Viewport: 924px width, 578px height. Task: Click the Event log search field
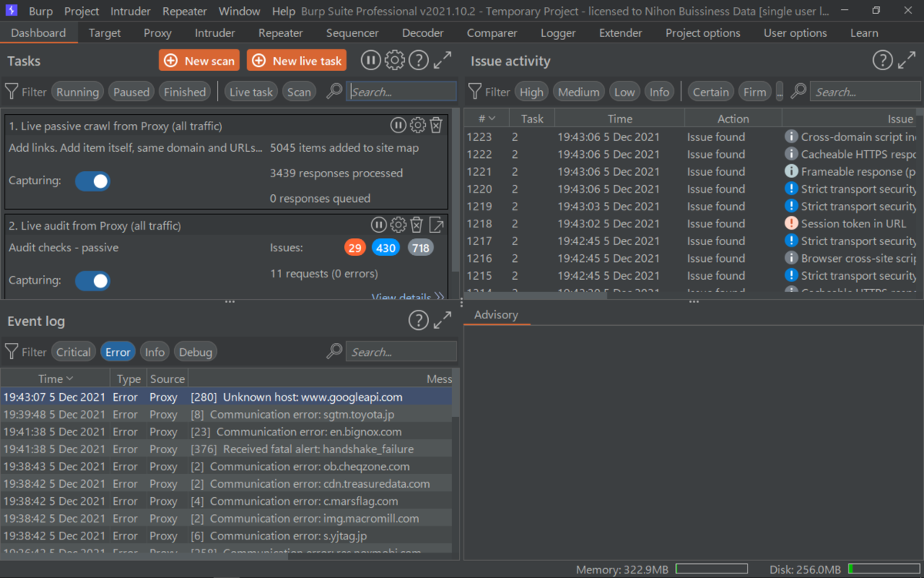[401, 352]
